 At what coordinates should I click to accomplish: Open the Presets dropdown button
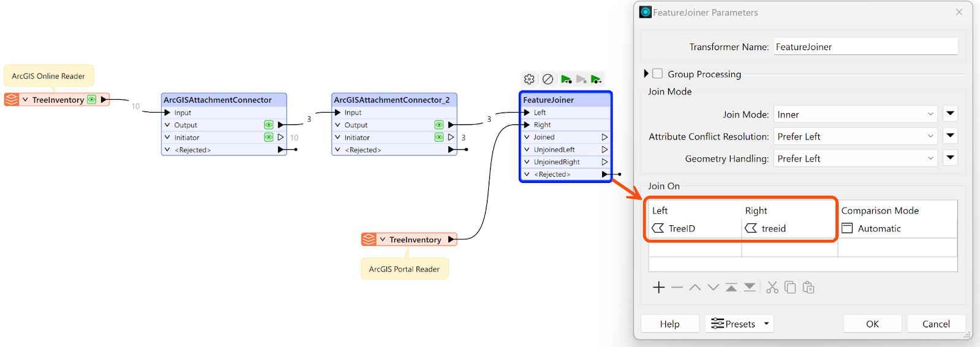pos(739,324)
